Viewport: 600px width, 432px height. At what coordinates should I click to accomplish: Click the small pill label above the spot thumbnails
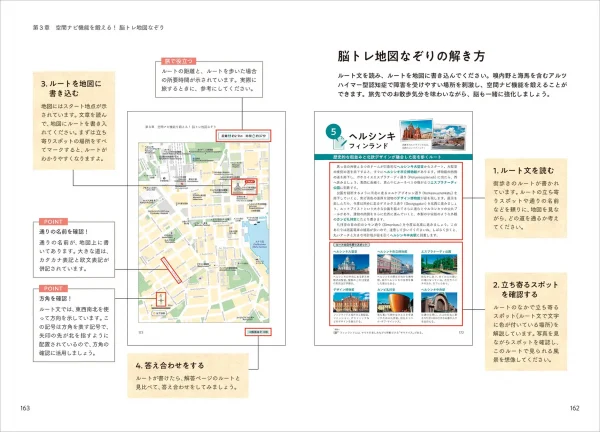[x=351, y=245]
